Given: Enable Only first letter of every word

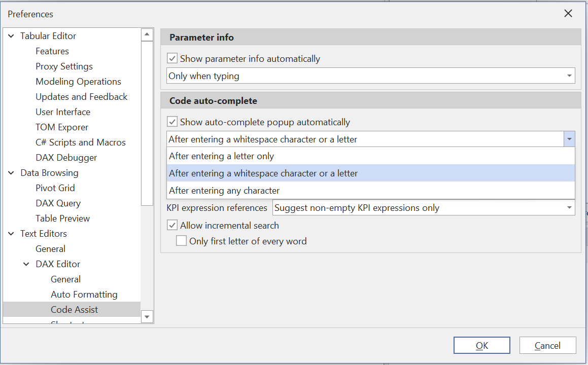Looking at the screenshot, I should (181, 240).
